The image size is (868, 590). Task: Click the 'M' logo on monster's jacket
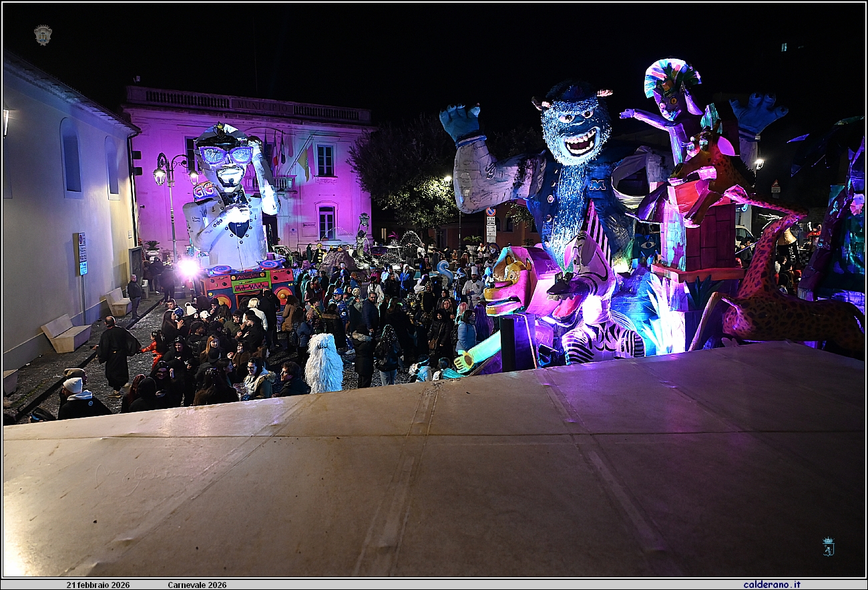point(596,185)
